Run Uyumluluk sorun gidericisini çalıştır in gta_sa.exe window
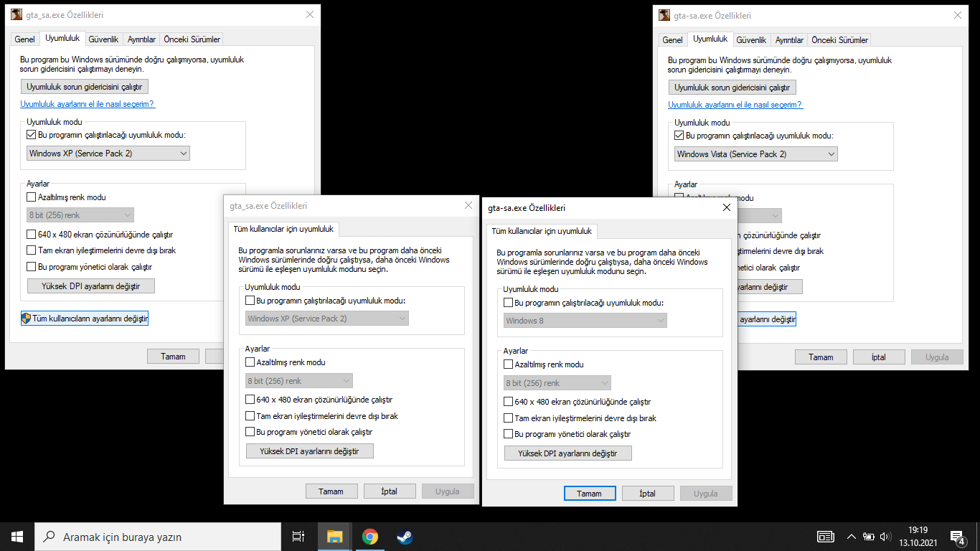 85,87
